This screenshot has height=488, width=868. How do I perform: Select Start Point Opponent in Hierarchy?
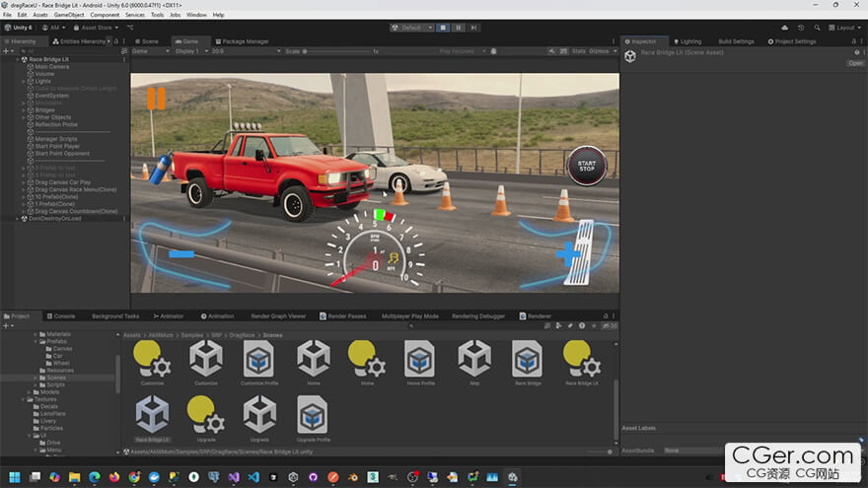point(62,154)
